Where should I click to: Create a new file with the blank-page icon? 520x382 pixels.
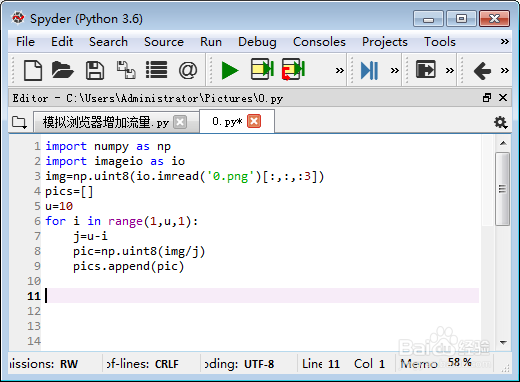[33, 70]
